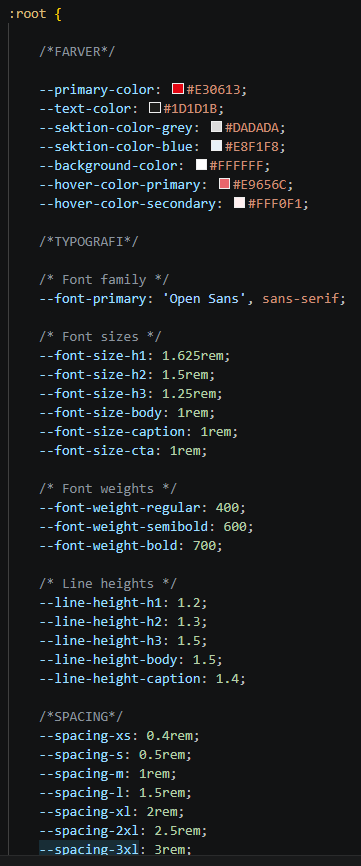Image resolution: width=361 pixels, height=866 pixels.
Task: Click the --font-primary variable name
Action: [x=97, y=299]
